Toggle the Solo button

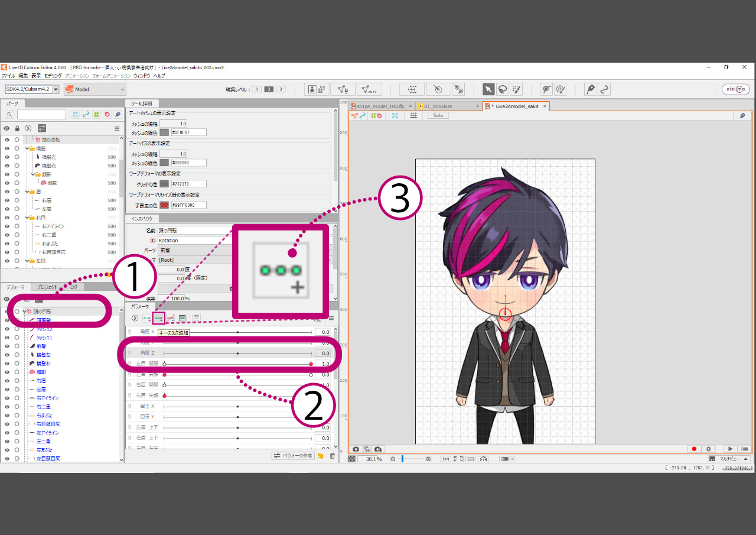pos(438,115)
